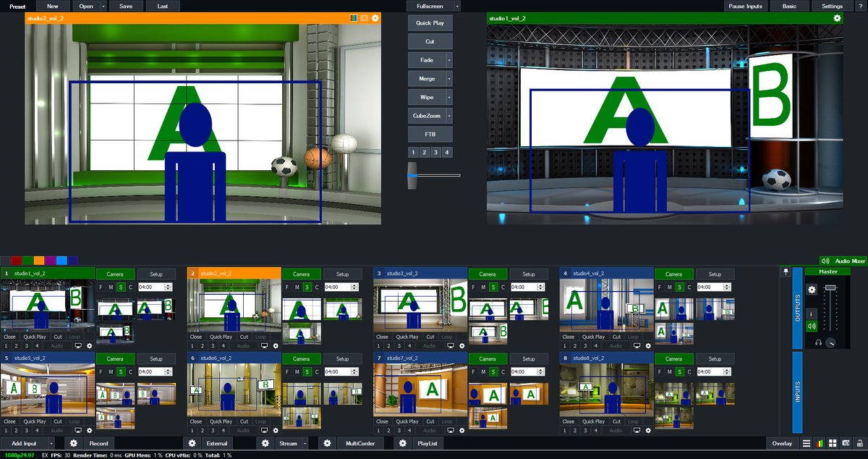The image size is (868, 459).
Task: Click the MultiCorder button
Action: tap(359, 443)
